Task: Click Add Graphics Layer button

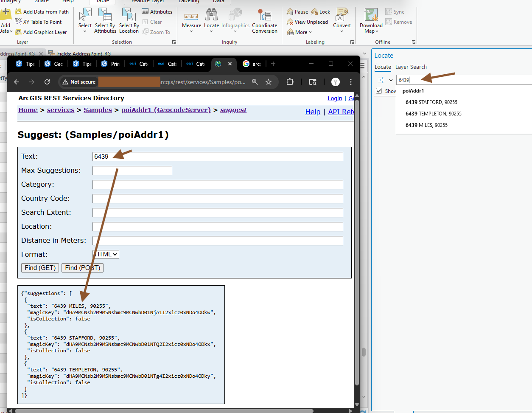Action: pos(41,32)
